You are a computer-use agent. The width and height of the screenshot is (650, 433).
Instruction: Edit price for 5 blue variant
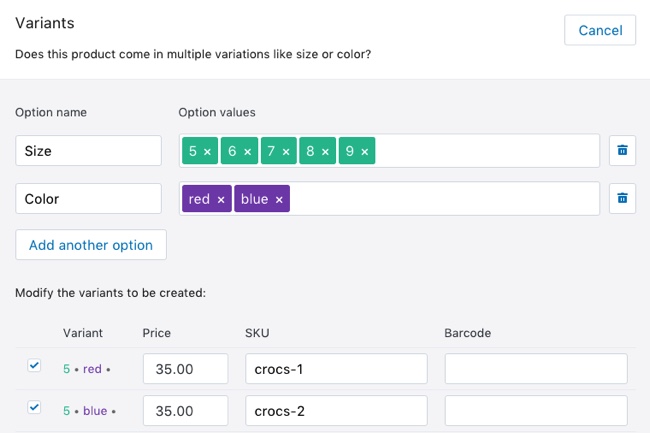point(185,411)
